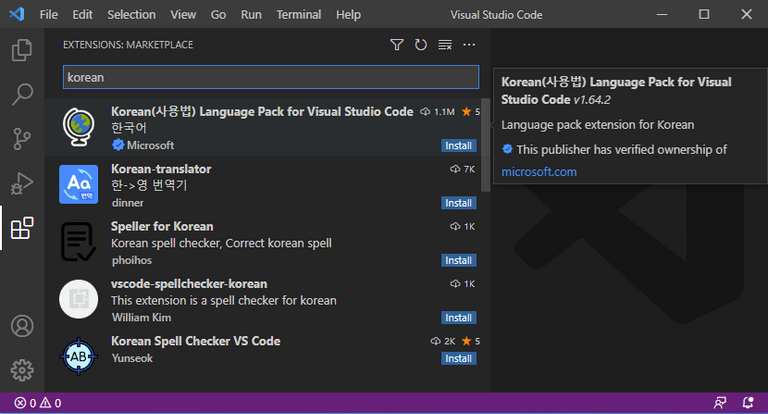Open the View menu
The height and width of the screenshot is (414, 768).
click(x=183, y=15)
